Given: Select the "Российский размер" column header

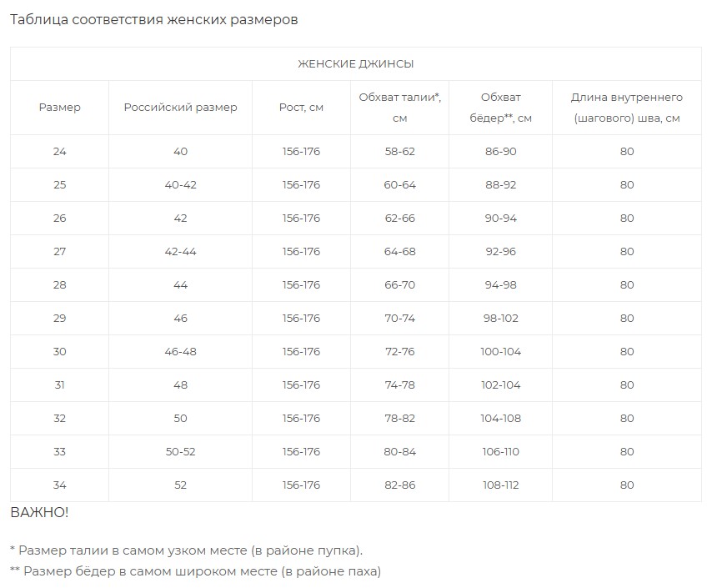Looking at the screenshot, I should [180, 108].
